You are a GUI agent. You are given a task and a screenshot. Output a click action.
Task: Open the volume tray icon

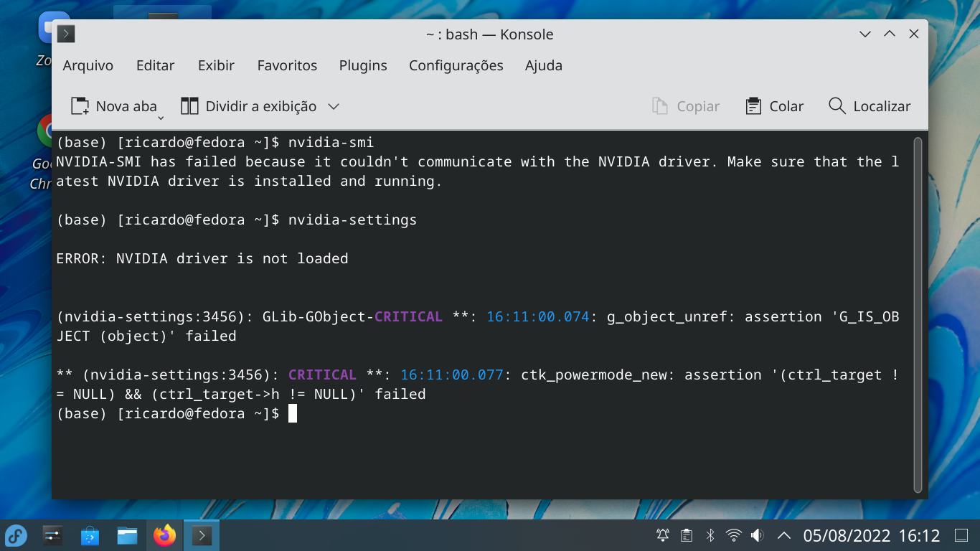click(757, 535)
